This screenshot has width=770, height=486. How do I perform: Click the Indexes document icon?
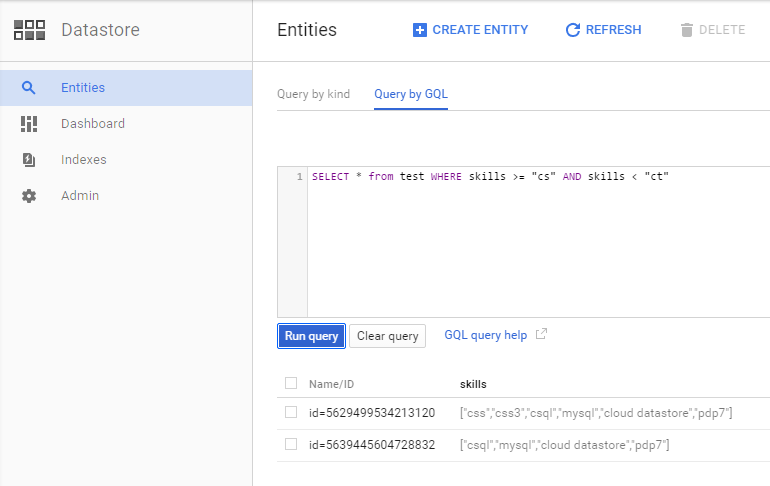pyautogui.click(x=29, y=160)
